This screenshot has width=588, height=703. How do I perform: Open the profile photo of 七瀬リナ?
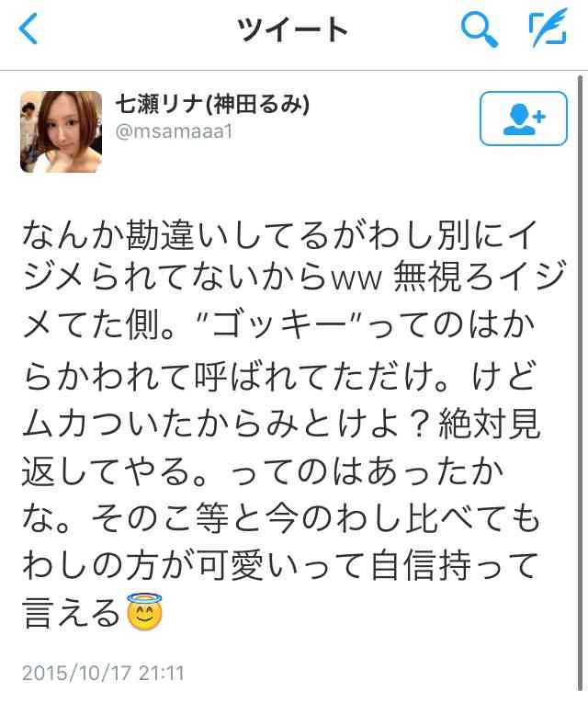tap(61, 131)
